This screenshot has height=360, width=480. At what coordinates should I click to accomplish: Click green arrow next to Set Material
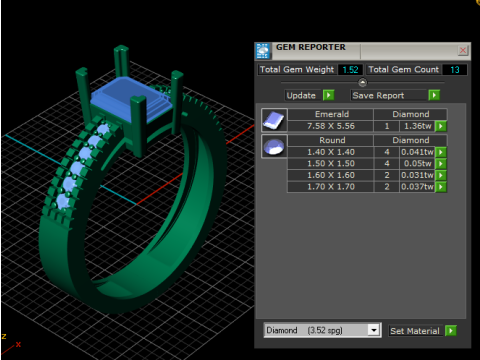click(451, 331)
